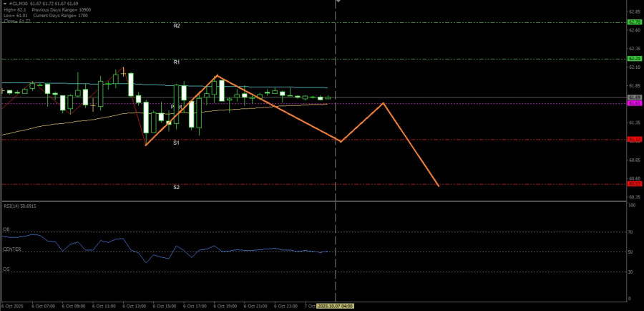644x311 pixels.
Task: Open the #CL,M30 symbol dropdown arrow
Action: (3, 4)
